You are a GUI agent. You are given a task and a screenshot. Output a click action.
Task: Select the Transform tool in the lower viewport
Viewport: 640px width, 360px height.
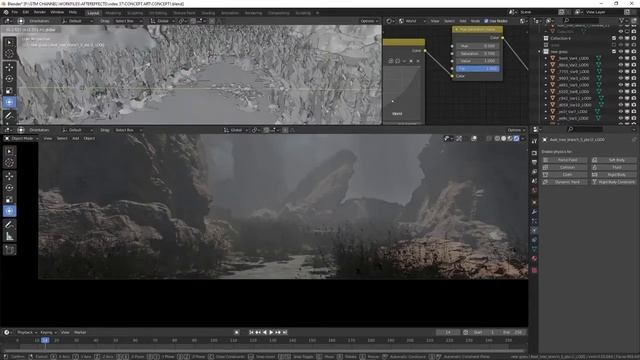pos(9,211)
